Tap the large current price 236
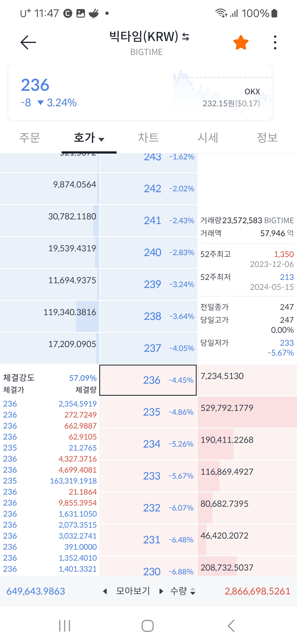Viewport: 297px width, 644px height. (35, 85)
